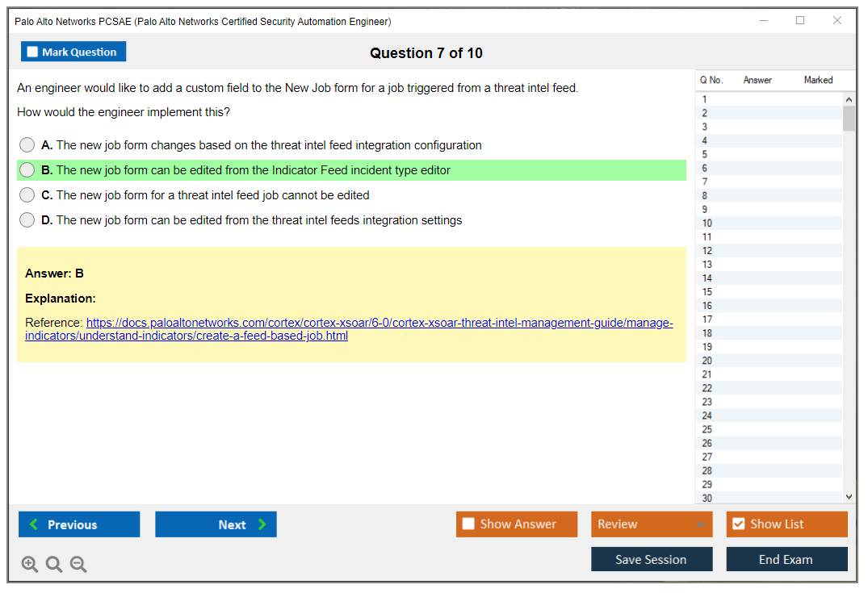Maximize the exam window
This screenshot has width=868, height=593.
pos(800,21)
